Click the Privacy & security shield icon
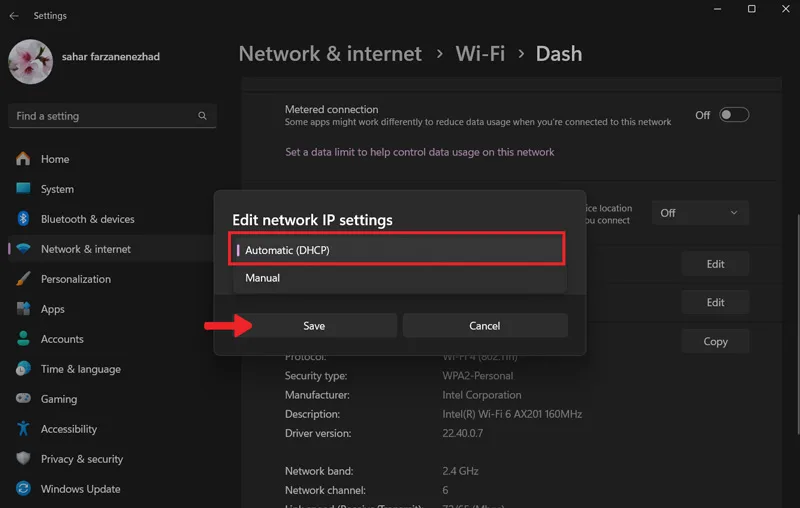The image size is (800, 508). coord(23,458)
